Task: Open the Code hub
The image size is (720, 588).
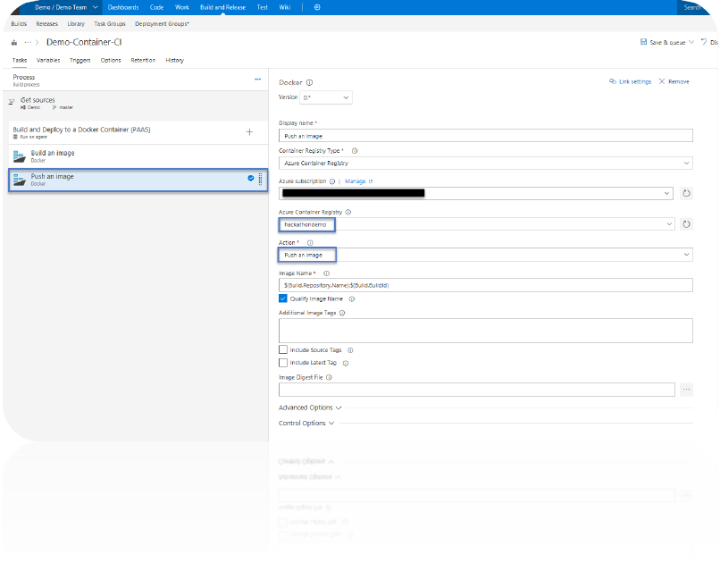Action: [x=156, y=7]
